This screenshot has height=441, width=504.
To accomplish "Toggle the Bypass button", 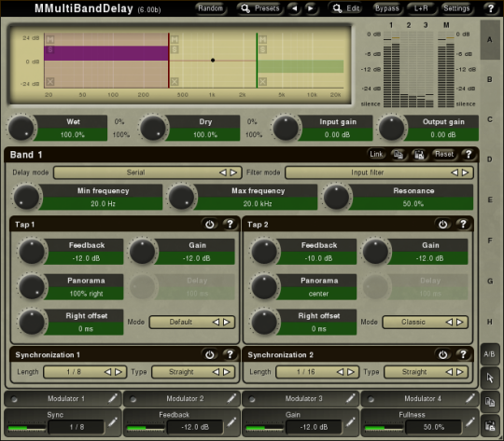I will (387, 8).
